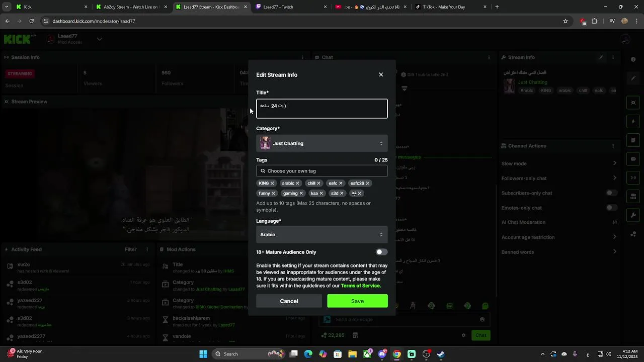This screenshot has height=362, width=644.
Task: Click the Send a message chat input
Action: [405, 320]
